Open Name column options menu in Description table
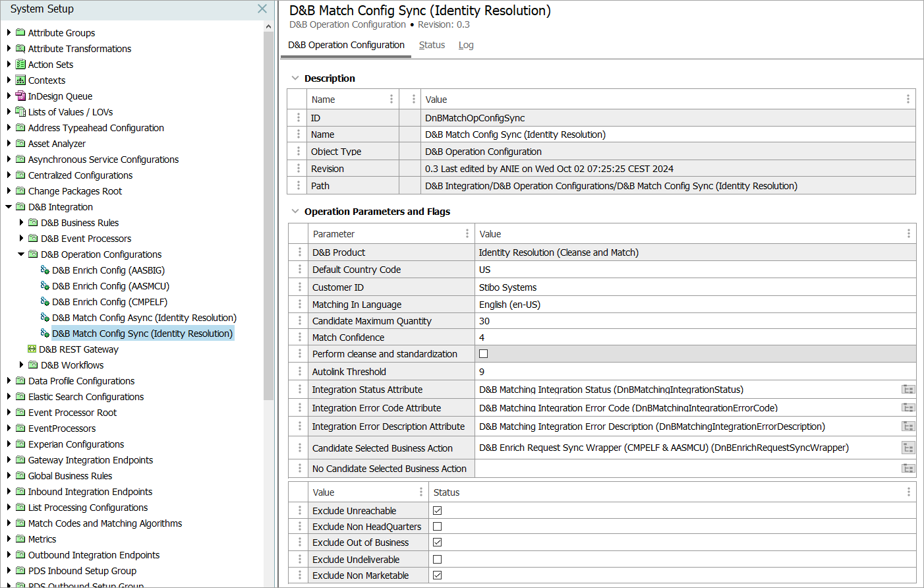 coord(391,99)
